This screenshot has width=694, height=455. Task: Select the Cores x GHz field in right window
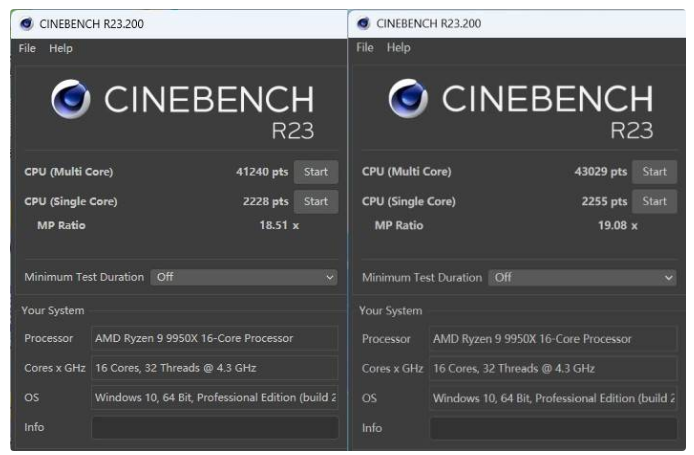(x=553, y=368)
